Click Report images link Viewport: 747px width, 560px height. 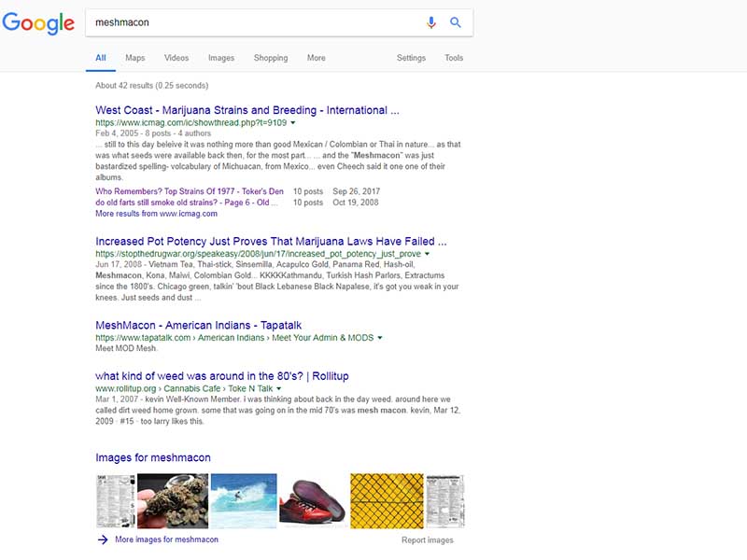point(427,540)
